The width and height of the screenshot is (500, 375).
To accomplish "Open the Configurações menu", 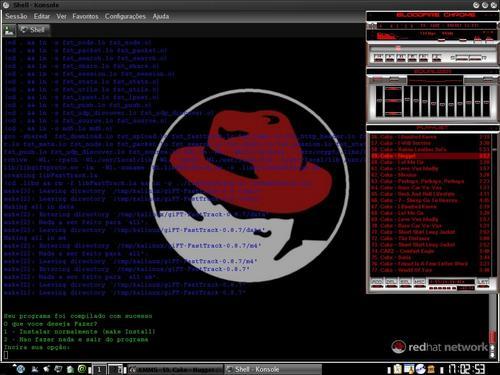I will coord(125,16).
